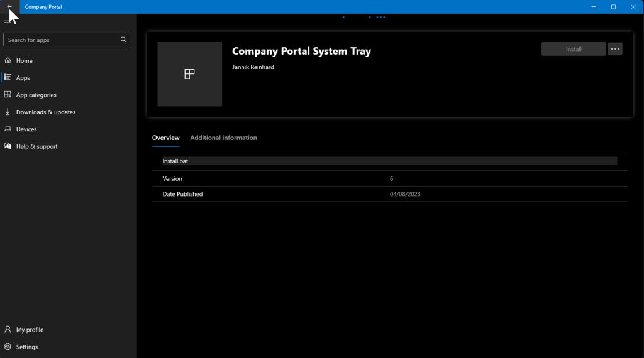Screen dimensions: 644x358
Task: Select the Overview tab
Action: point(165,138)
